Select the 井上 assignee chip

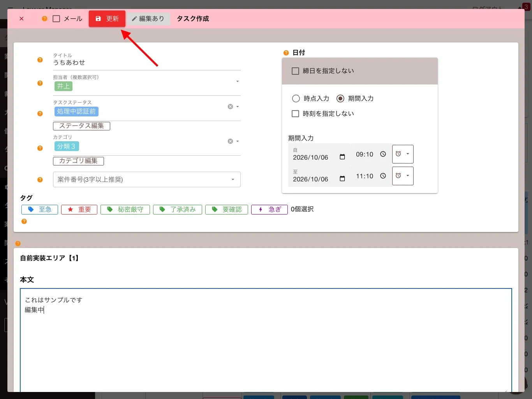pyautogui.click(x=63, y=86)
